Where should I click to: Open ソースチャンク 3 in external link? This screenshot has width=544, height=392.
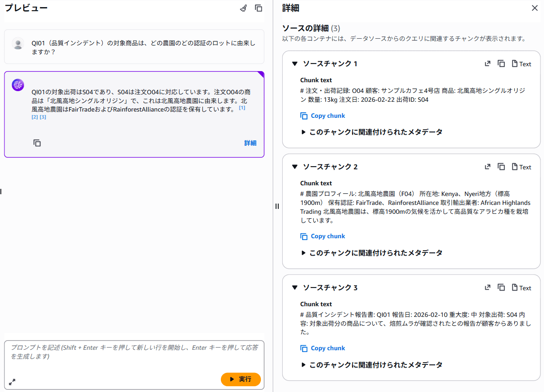click(x=488, y=288)
